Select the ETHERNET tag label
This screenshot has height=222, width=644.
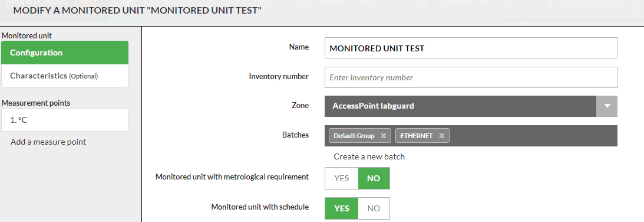(x=417, y=136)
